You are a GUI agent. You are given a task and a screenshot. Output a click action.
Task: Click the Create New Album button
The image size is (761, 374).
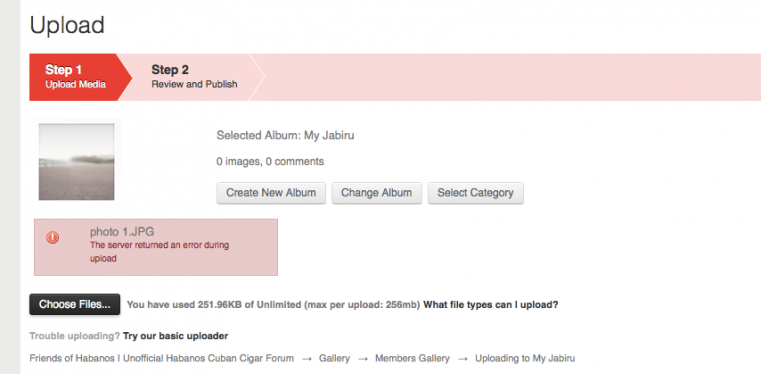coord(271,193)
